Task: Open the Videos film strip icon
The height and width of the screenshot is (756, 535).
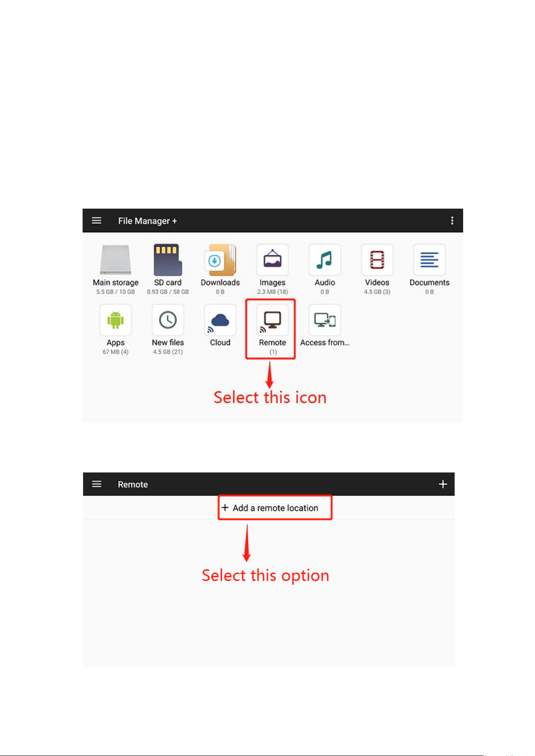Action: coord(377,260)
